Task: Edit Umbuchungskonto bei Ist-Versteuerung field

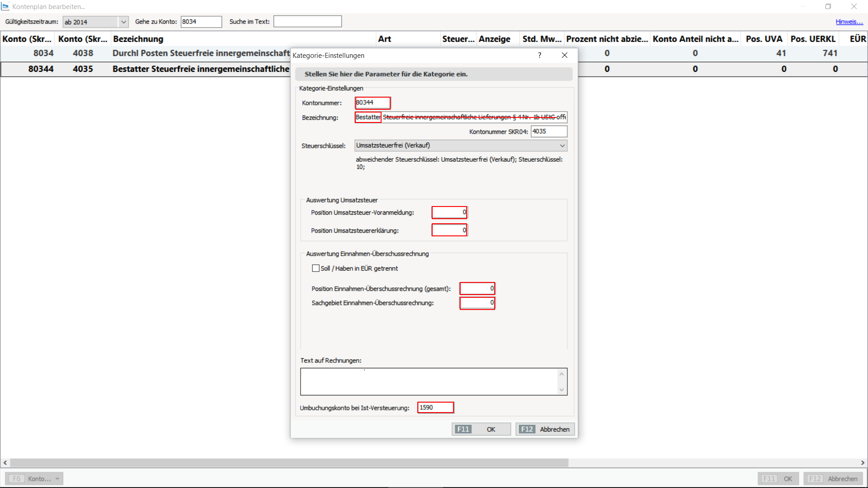Action: point(435,408)
